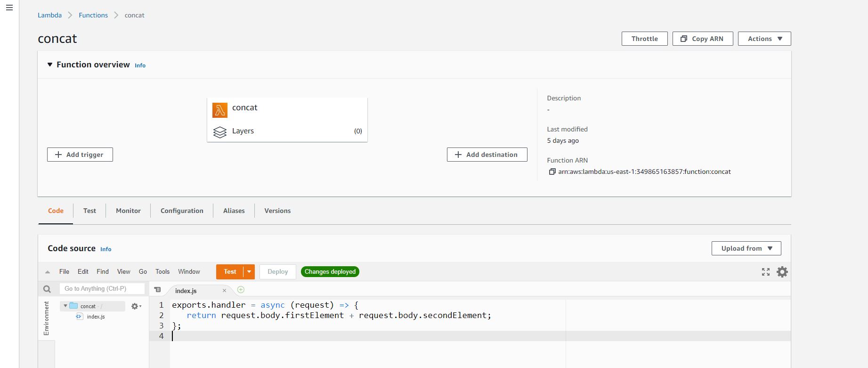The image size is (868, 368).
Task: Click the Changes deployed status badge
Action: (330, 272)
